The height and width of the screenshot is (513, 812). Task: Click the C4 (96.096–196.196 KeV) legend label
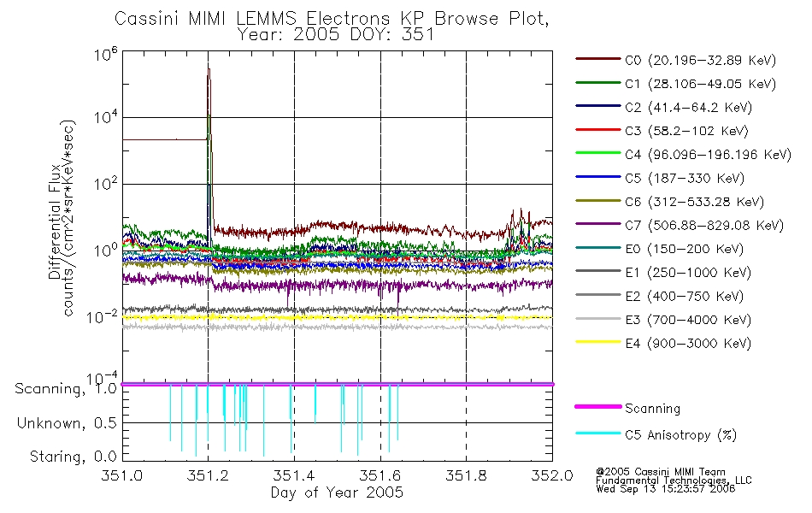tap(708, 155)
